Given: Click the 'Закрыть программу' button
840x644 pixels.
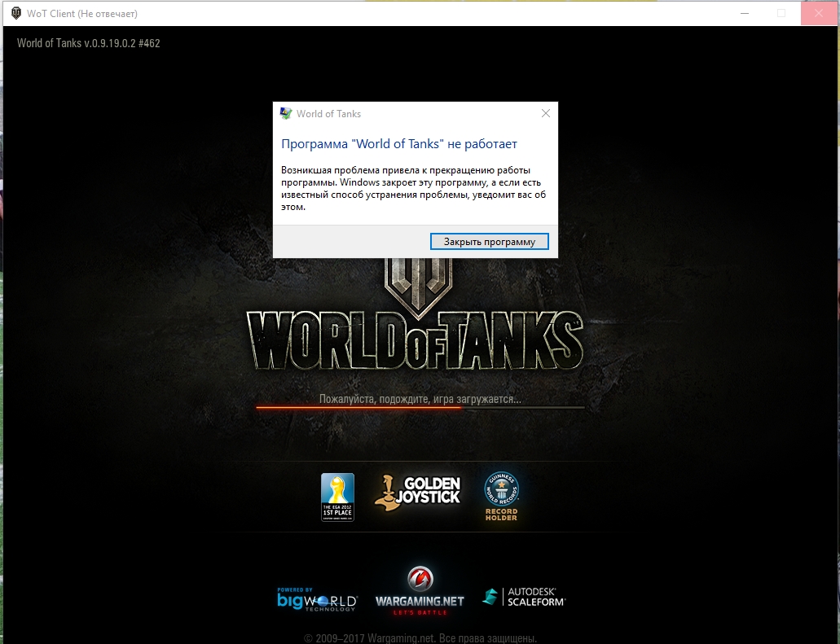Looking at the screenshot, I should coord(489,242).
